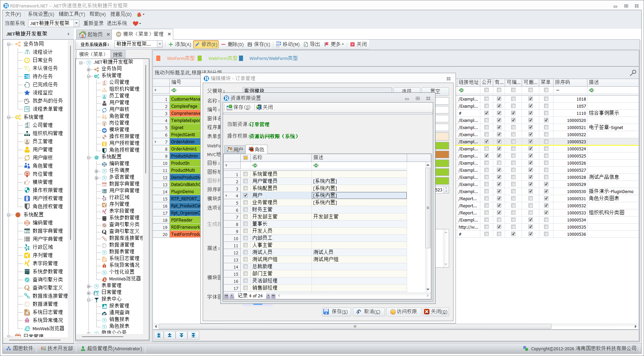Click the 取消 button in edit dialog
Viewport: 644px width, 356px height.
click(368, 312)
